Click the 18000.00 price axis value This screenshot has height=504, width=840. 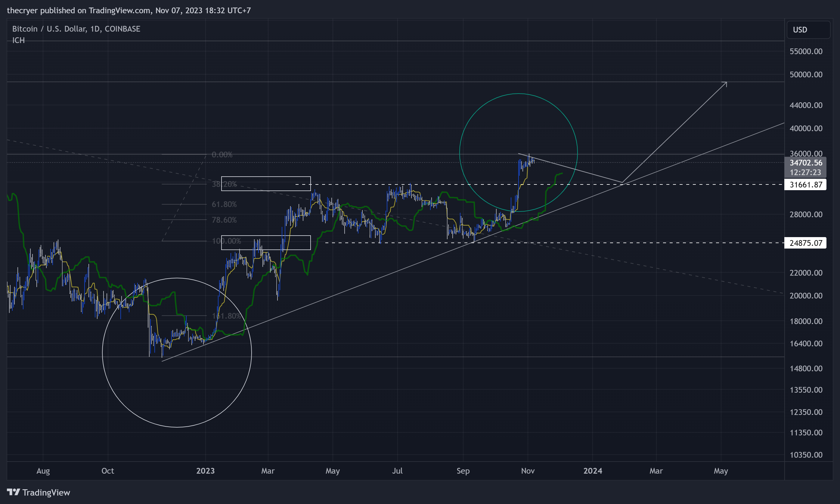point(806,321)
